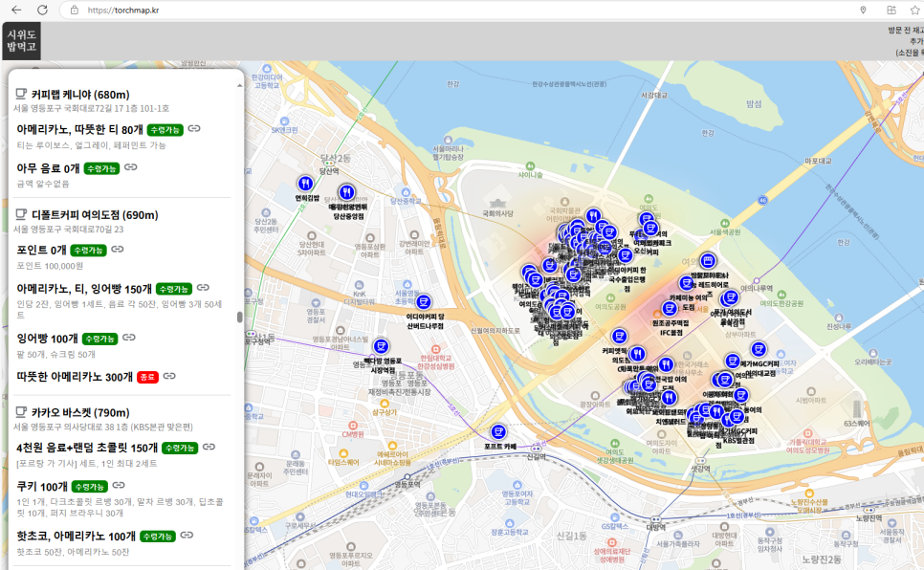Open link icon for 아메리카노, 티, 잉어빵 150개
924x570 pixels.
(x=203, y=288)
